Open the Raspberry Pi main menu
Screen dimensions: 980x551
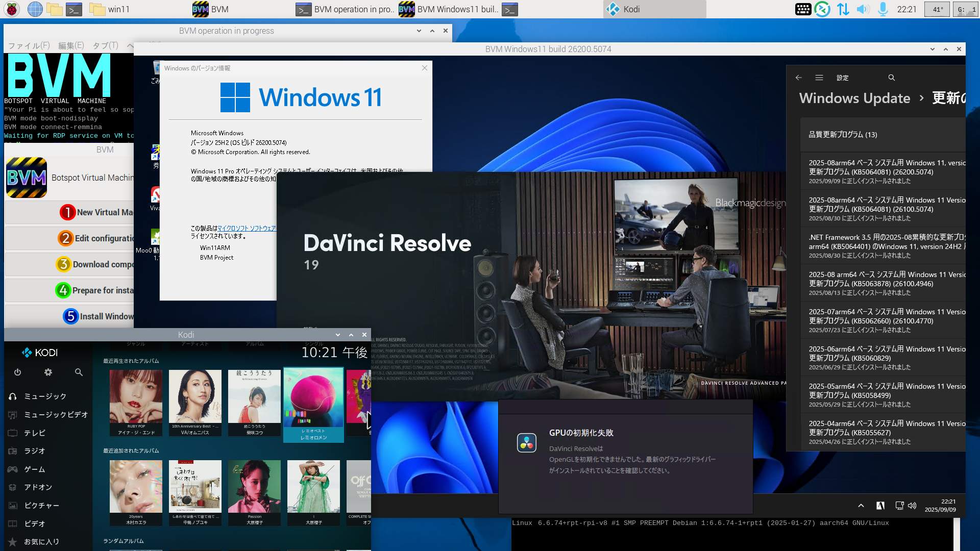point(12,9)
